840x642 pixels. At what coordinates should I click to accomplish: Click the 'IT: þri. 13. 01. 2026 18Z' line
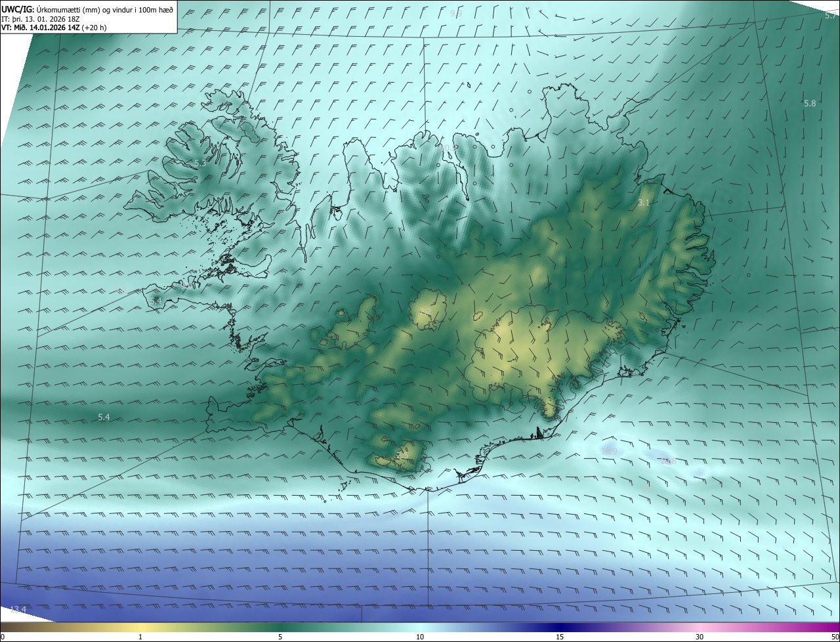40,19
